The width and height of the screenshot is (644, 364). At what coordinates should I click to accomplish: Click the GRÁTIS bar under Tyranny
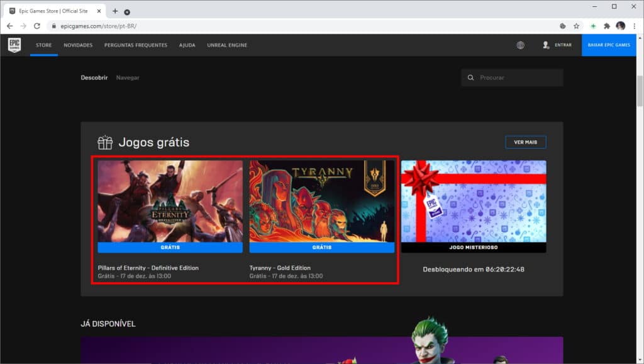coord(321,247)
